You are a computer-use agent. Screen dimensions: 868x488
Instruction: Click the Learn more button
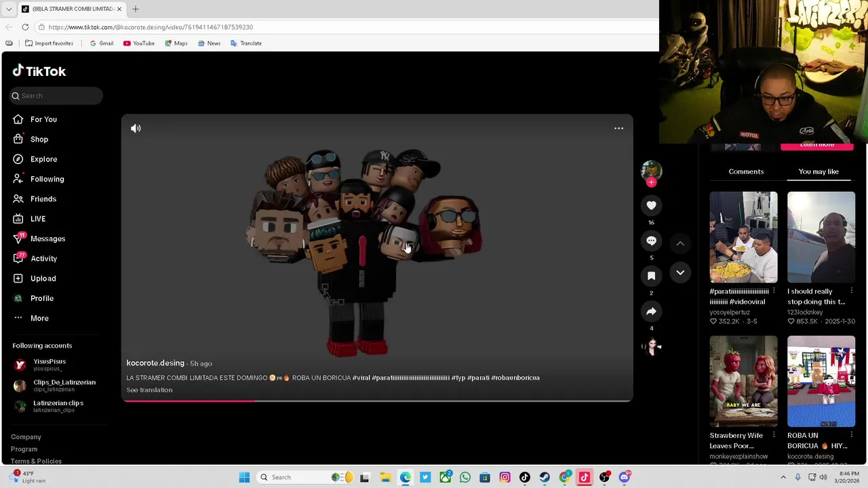coord(817,146)
